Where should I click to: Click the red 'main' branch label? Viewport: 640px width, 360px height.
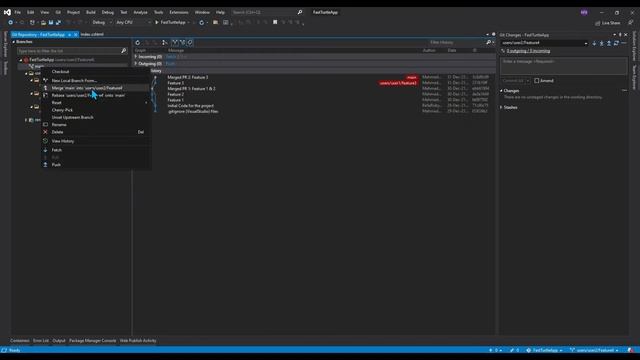(411, 77)
